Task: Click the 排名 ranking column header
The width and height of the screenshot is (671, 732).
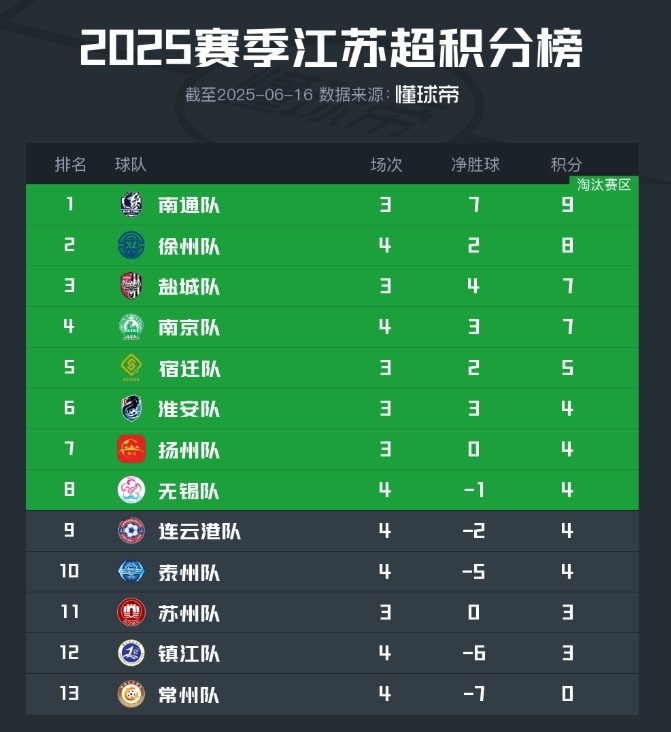Action: pyautogui.click(x=70, y=164)
